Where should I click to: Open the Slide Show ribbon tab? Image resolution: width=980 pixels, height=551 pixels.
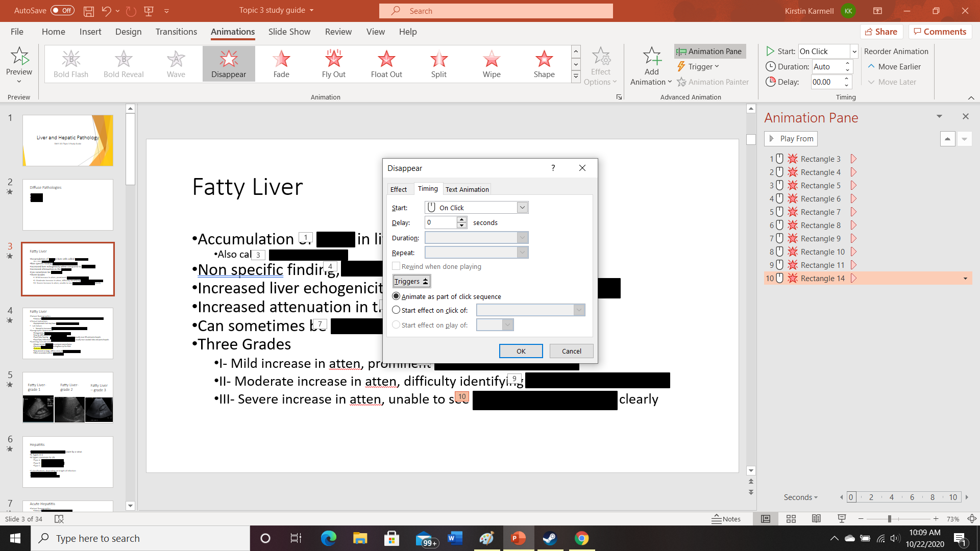[x=289, y=32]
